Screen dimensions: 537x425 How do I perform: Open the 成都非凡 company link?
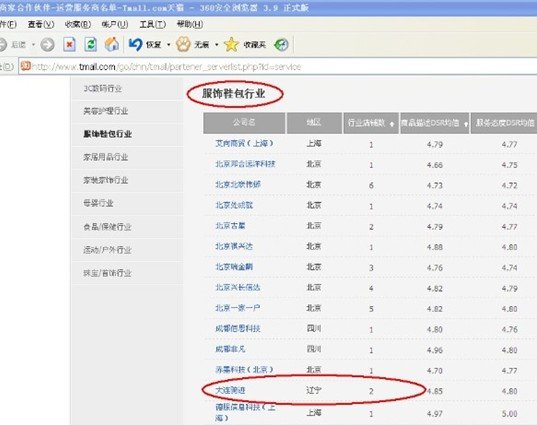(x=230, y=349)
